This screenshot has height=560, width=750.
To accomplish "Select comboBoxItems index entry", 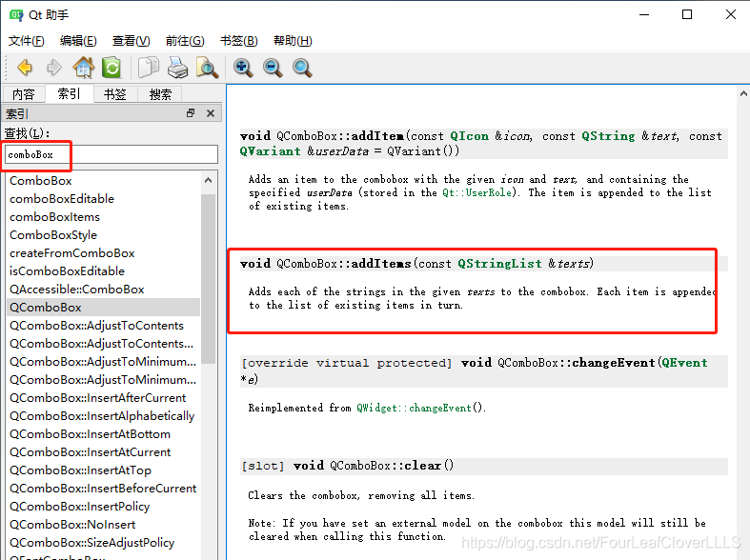I will click(104, 217).
